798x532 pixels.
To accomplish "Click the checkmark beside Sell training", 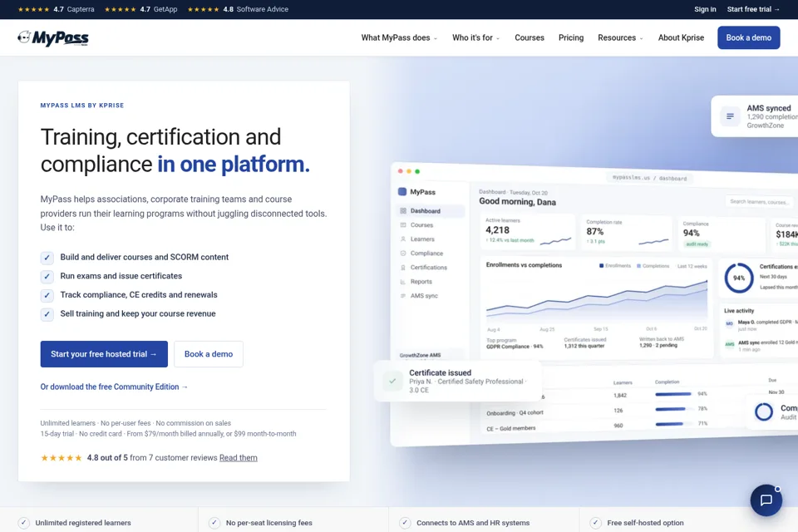I will pos(47,314).
